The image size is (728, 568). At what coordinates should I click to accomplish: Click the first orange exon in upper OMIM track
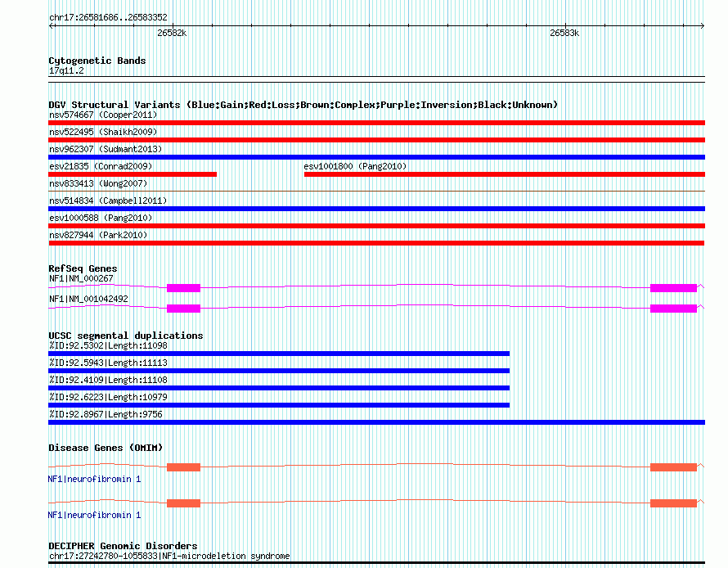click(183, 467)
